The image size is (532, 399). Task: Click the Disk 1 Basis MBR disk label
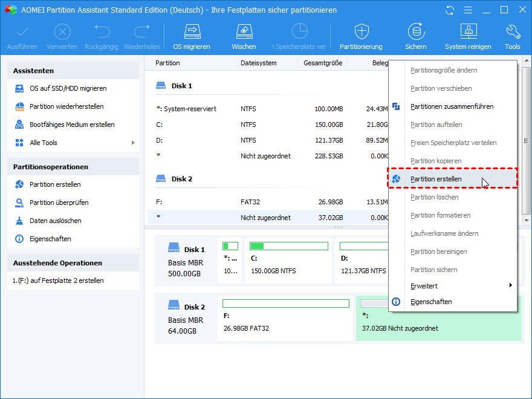point(186,261)
